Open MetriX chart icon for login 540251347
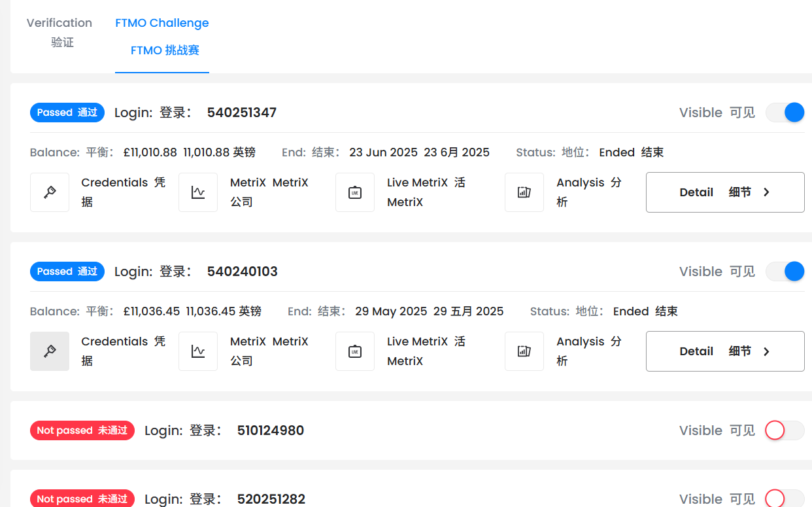Viewport: 812px width, 507px height. (x=198, y=192)
